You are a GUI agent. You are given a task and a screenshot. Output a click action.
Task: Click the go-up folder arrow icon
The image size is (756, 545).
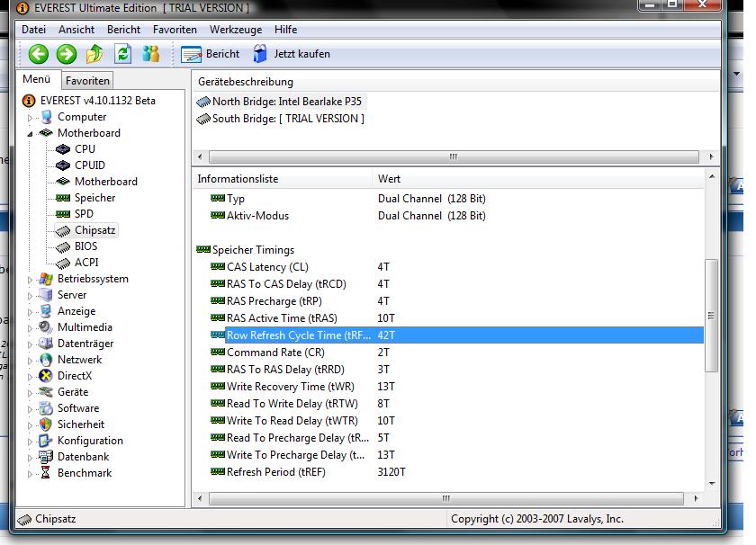[x=94, y=54]
